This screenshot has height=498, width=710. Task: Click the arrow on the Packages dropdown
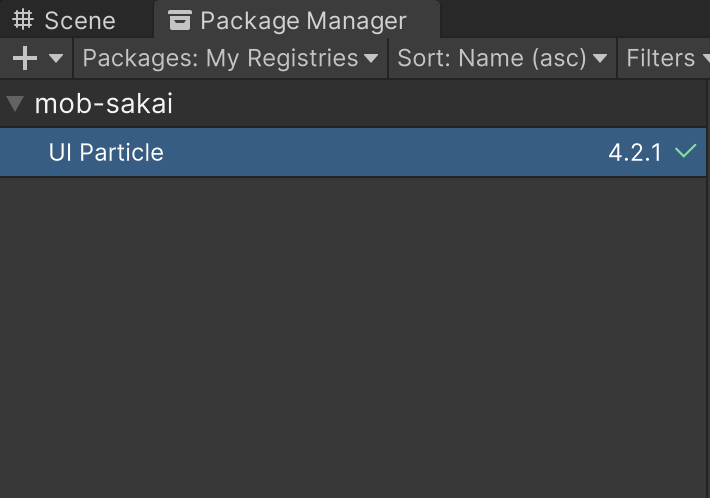(372, 58)
